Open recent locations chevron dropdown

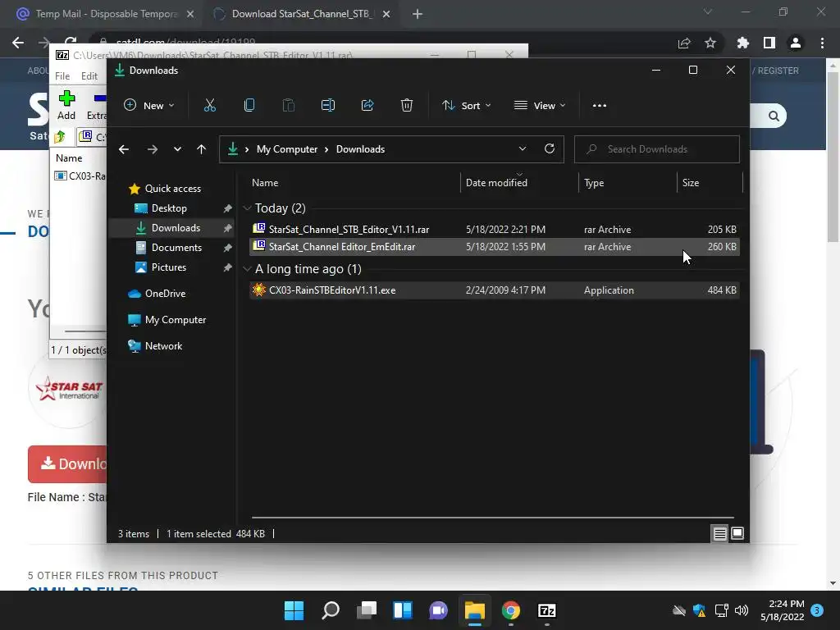tap(177, 149)
